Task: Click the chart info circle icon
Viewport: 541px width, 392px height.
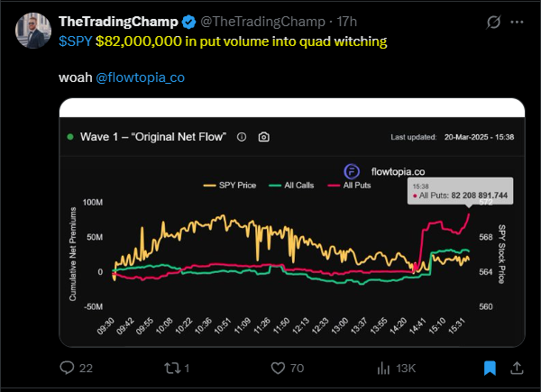Action: pos(242,137)
